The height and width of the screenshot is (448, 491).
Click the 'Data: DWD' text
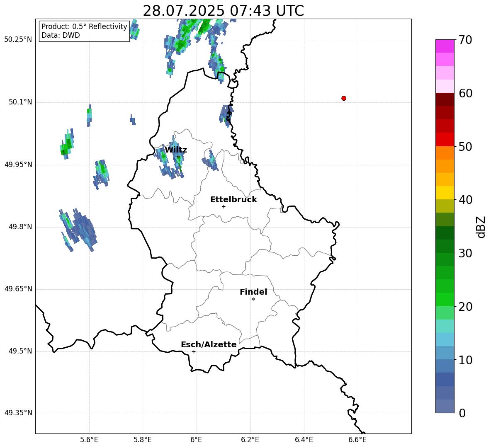61,35
